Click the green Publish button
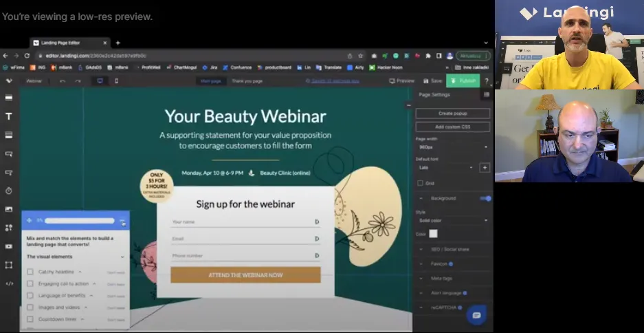 (463, 81)
